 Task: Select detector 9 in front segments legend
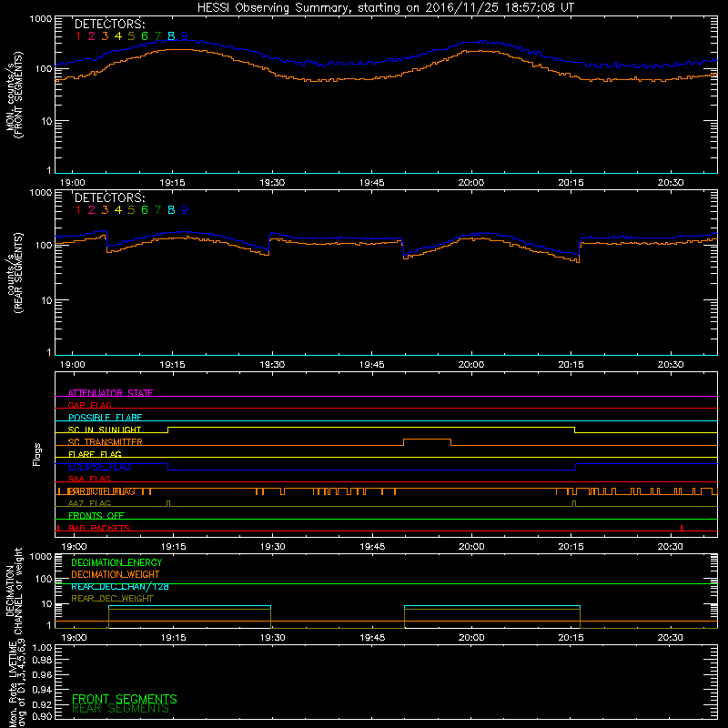tap(185, 36)
